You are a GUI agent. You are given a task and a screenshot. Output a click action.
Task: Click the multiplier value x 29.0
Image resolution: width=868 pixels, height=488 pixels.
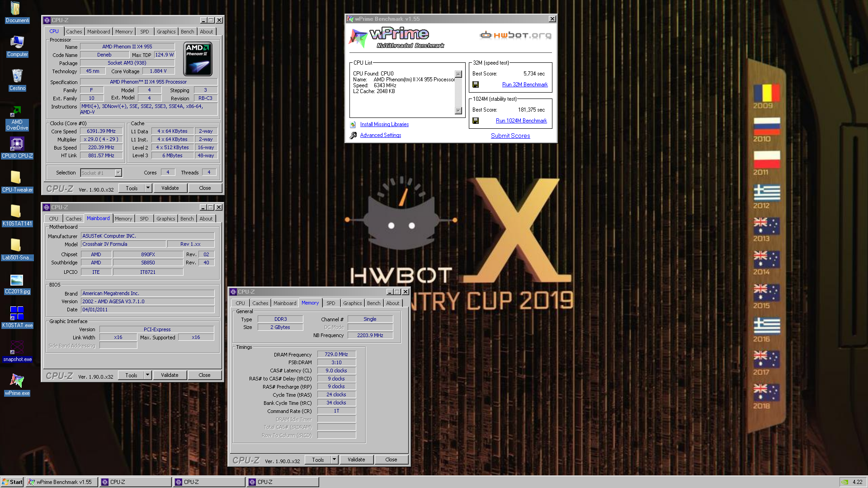pyautogui.click(x=101, y=139)
